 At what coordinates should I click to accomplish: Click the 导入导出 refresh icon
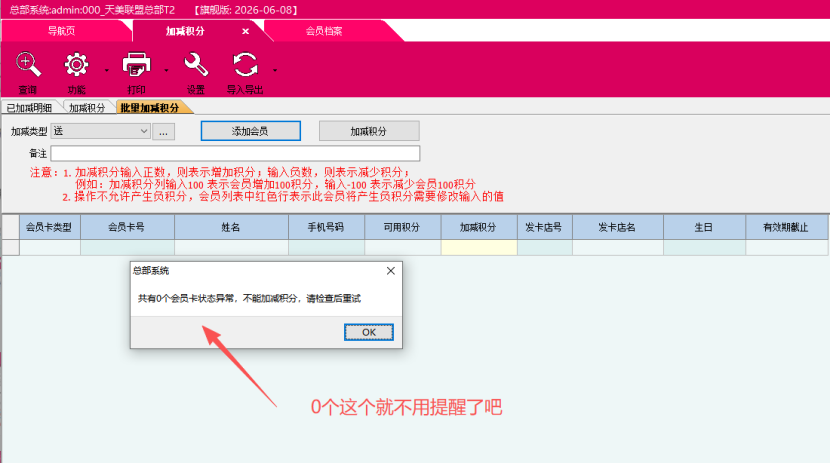245,65
